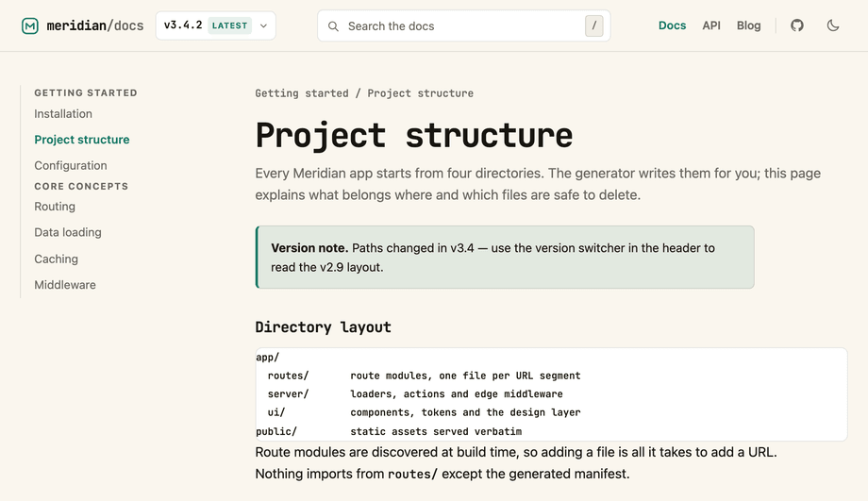Click the slash keyboard shortcut badge
868x501 pixels.
click(x=594, y=25)
